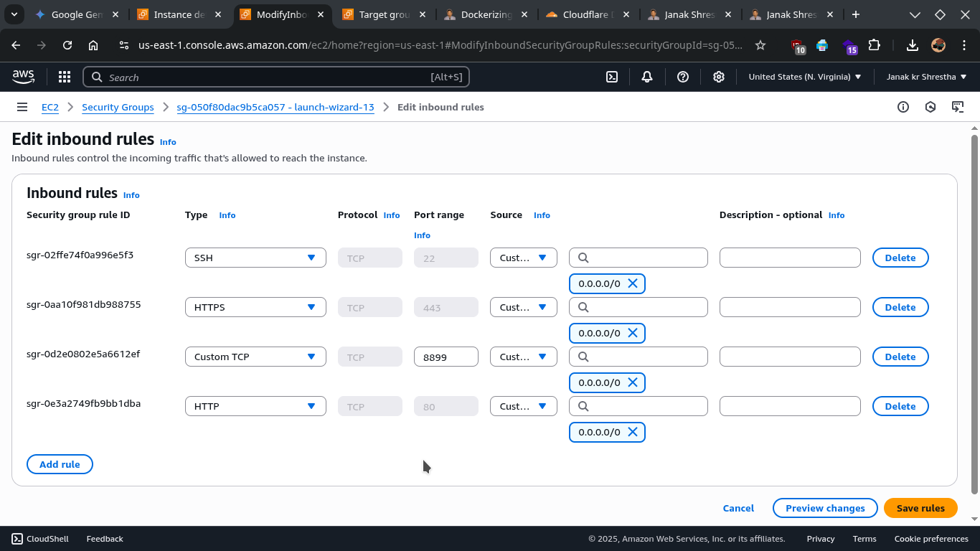Open the settings gear in the top navbar
980x551 pixels.
coord(719,77)
